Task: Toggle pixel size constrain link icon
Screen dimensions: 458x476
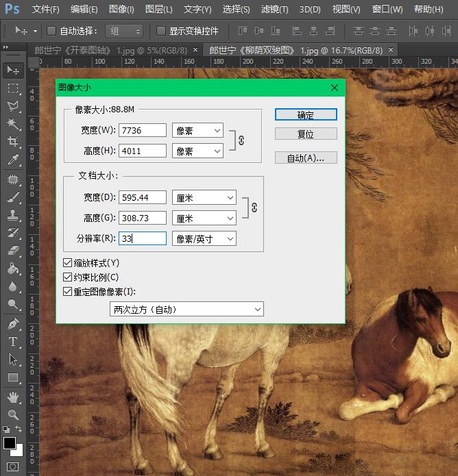Action: tap(241, 140)
